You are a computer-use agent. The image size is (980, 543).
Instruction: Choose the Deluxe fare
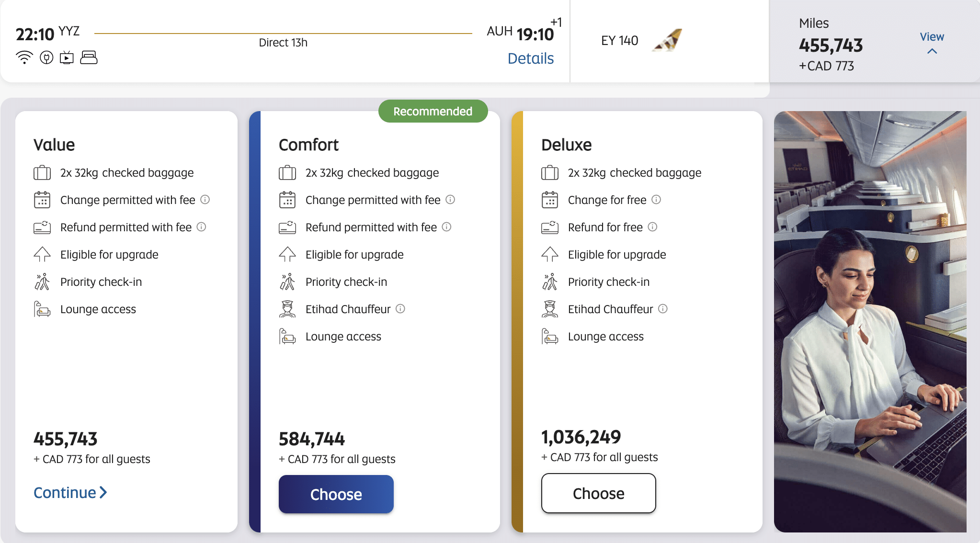coord(598,493)
